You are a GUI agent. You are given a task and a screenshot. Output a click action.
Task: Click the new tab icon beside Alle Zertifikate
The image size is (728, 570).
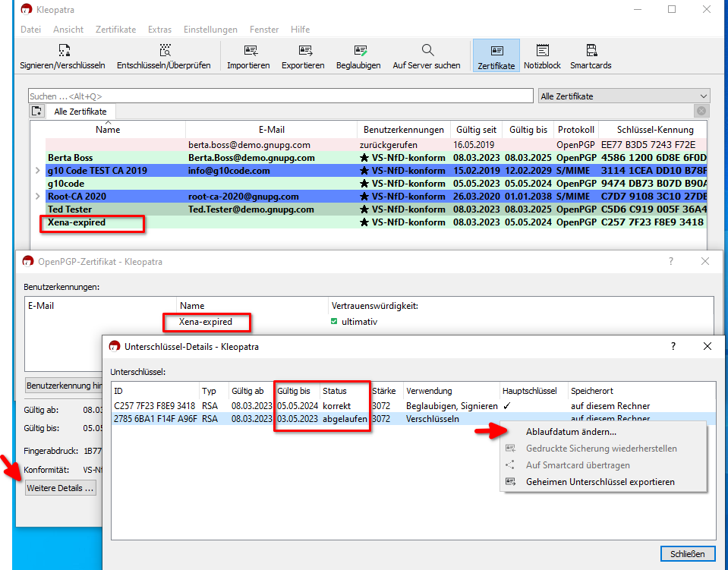(x=36, y=112)
